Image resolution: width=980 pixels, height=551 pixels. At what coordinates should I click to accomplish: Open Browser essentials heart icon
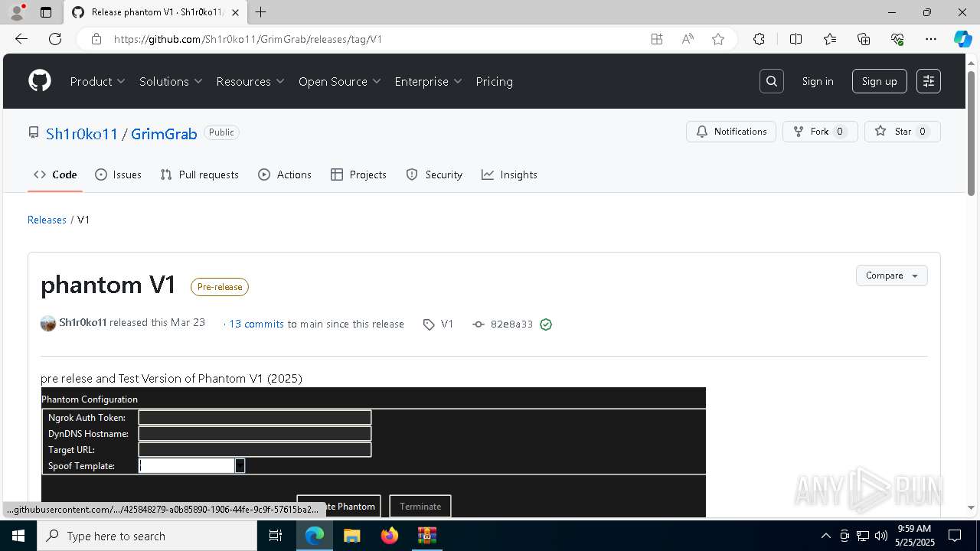coord(897,39)
